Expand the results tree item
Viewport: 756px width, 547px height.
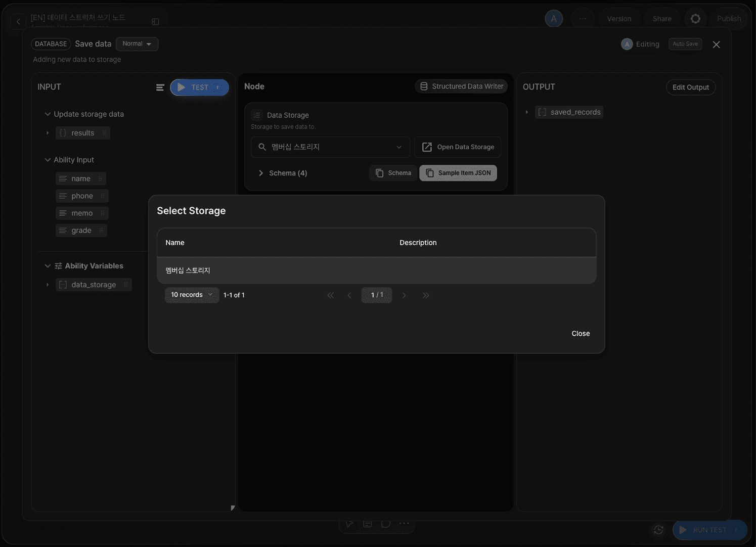[48, 133]
